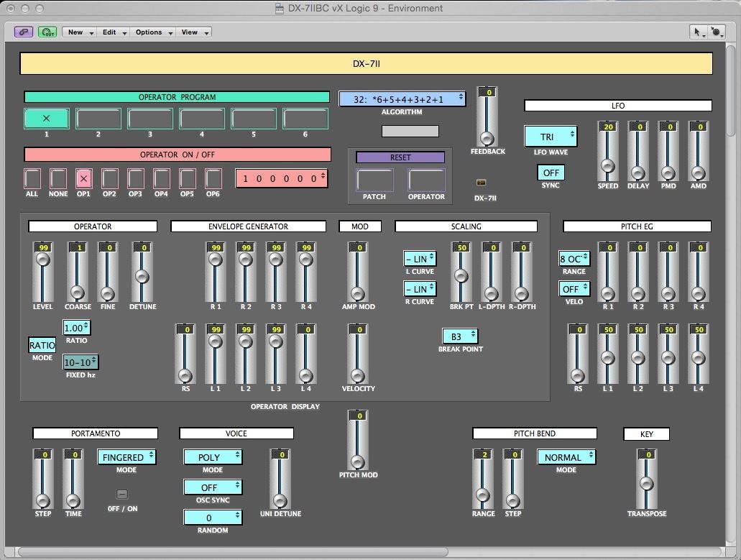Open the LFO WAVE dropdown set to TRI
Viewport: 741px width, 560px height.
(x=550, y=136)
